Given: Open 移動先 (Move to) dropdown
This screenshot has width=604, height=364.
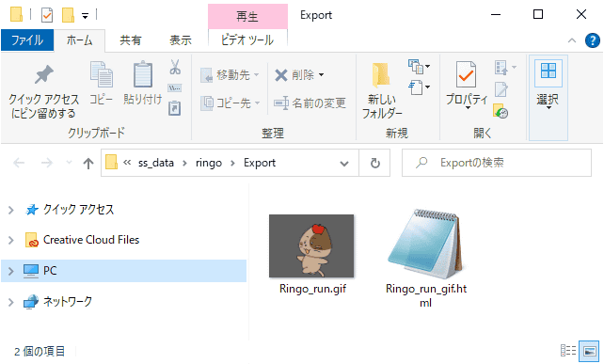Looking at the screenshot, I should click(230, 74).
